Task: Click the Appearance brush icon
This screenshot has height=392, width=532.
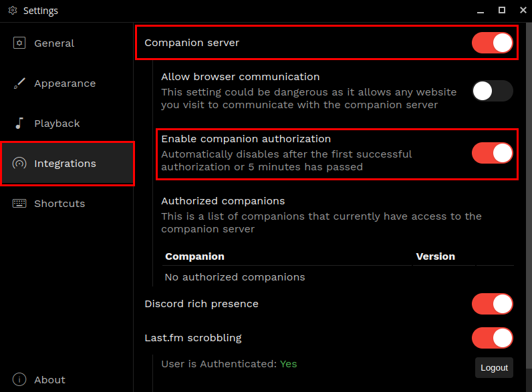Action: 19,83
